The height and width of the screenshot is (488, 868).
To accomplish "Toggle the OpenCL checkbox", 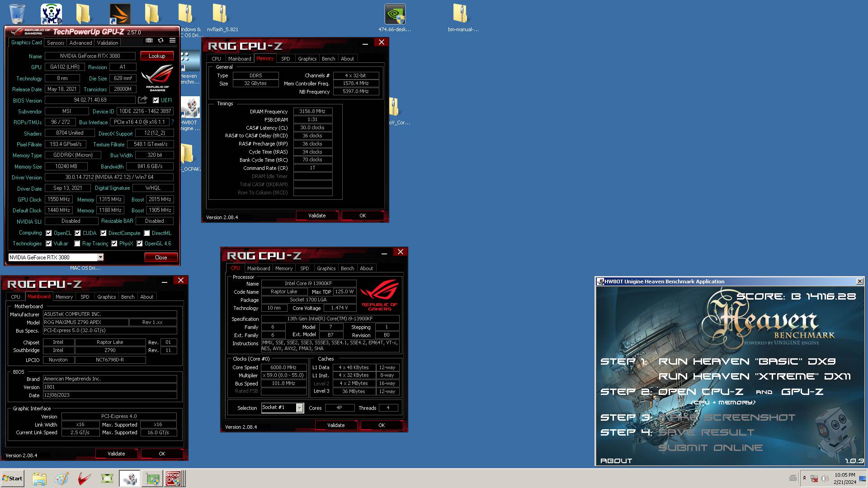I will coord(49,233).
